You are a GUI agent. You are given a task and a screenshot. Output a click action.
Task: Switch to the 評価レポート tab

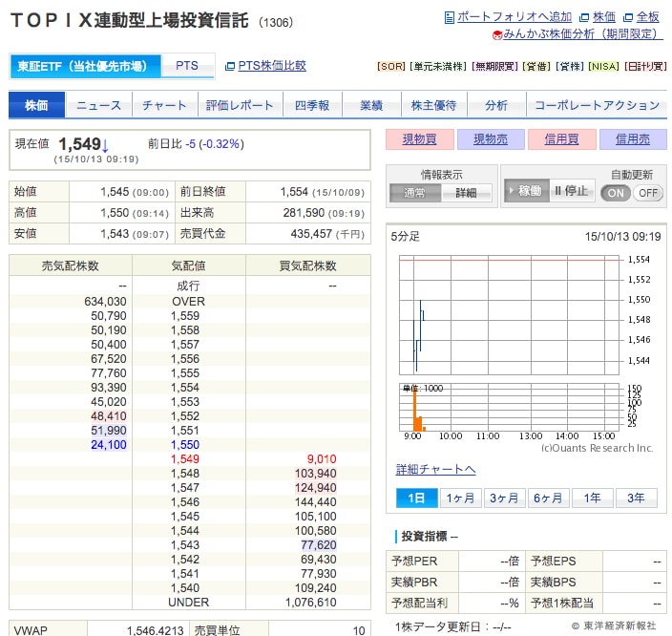click(240, 105)
